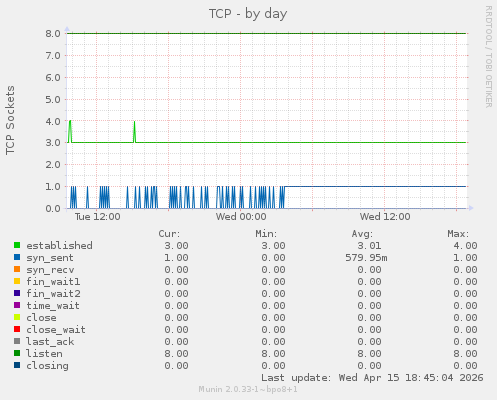Screen dimensions: 497x400
Task: Click the close_wait red legend swatch
Action: (x=17, y=329)
